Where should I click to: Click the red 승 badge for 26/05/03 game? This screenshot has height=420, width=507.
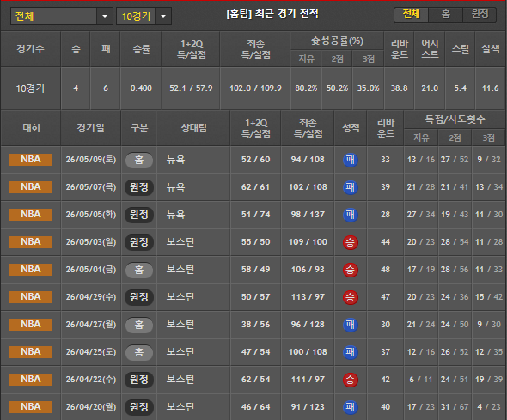tap(351, 242)
